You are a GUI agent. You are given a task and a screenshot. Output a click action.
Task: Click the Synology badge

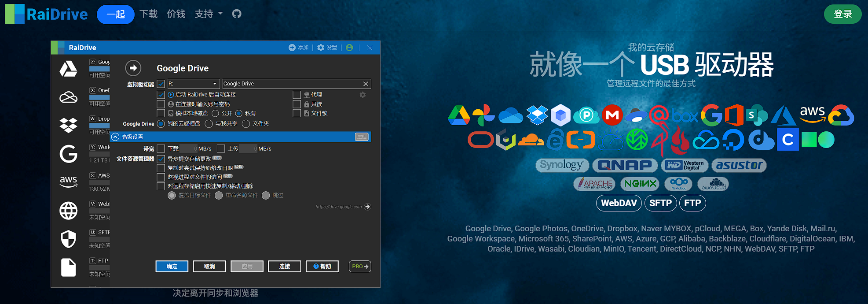coord(562,165)
